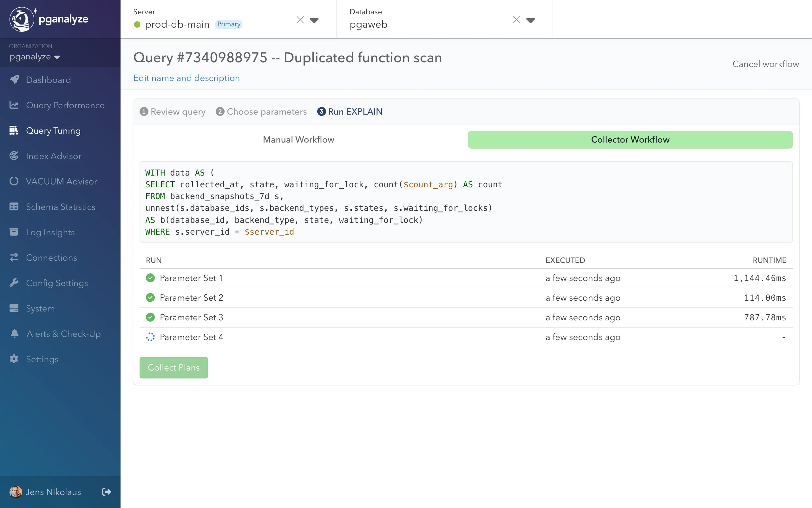This screenshot has width=812, height=508.
Task: Click the green checkmark for Parameter Set 3
Action: 150,317
